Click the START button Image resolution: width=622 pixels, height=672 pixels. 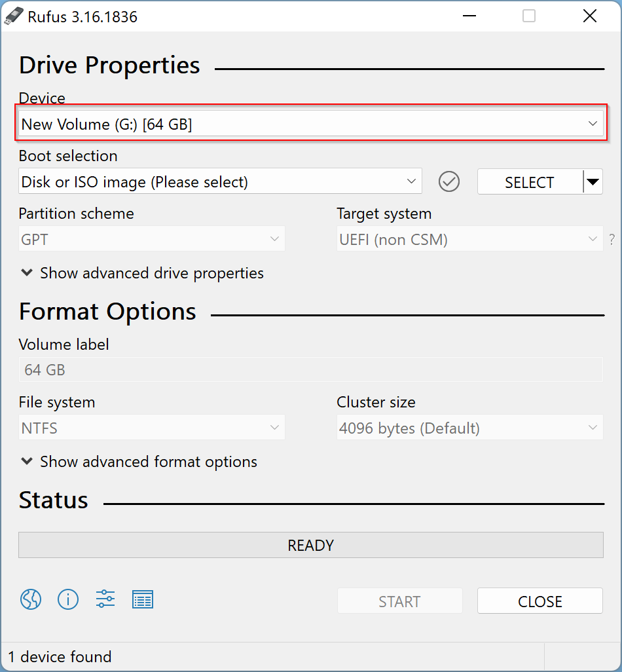399,601
